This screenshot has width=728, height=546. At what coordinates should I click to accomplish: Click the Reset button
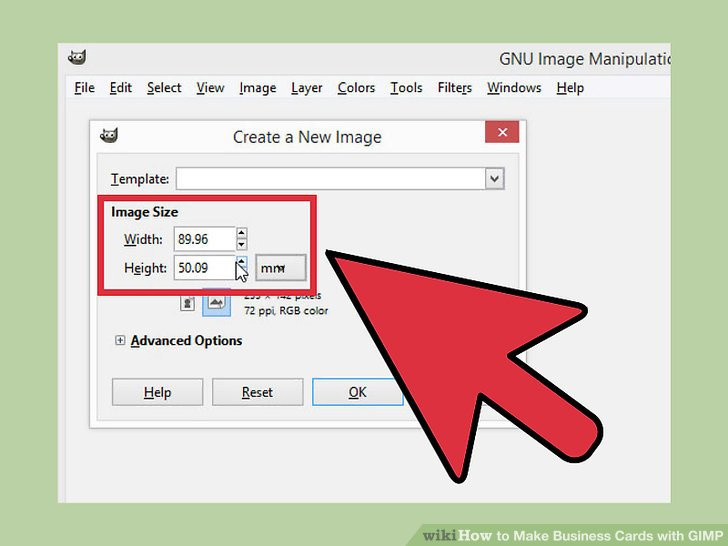258,392
